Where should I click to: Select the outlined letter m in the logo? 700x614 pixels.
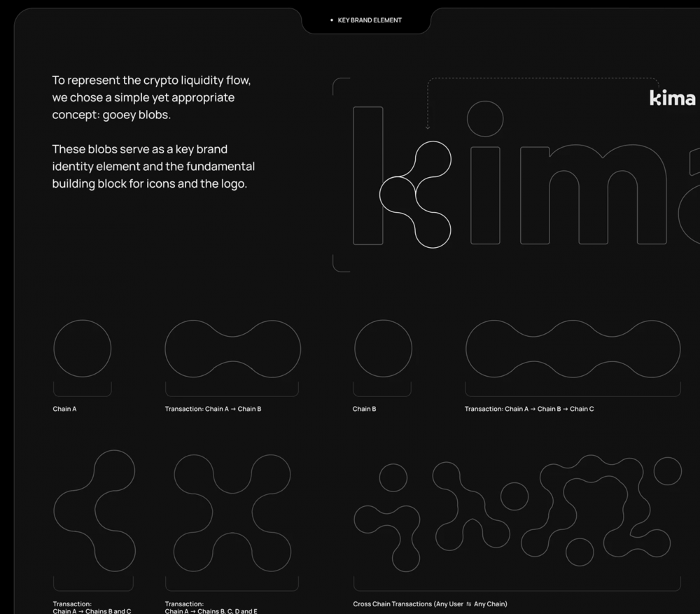tap(593, 195)
